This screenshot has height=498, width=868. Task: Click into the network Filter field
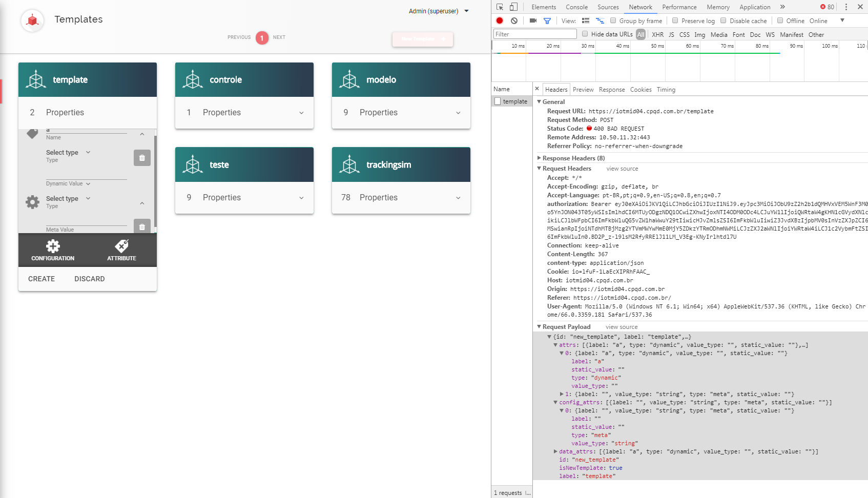tap(535, 34)
